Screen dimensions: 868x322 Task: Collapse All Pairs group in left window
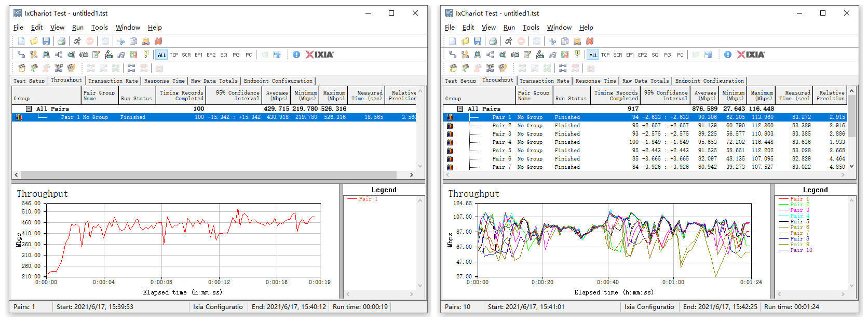click(29, 109)
